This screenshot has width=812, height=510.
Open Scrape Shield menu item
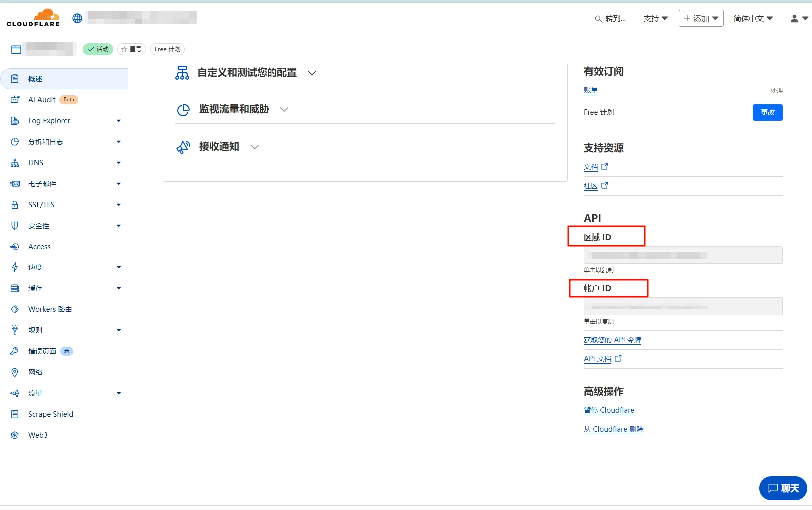tap(64, 414)
